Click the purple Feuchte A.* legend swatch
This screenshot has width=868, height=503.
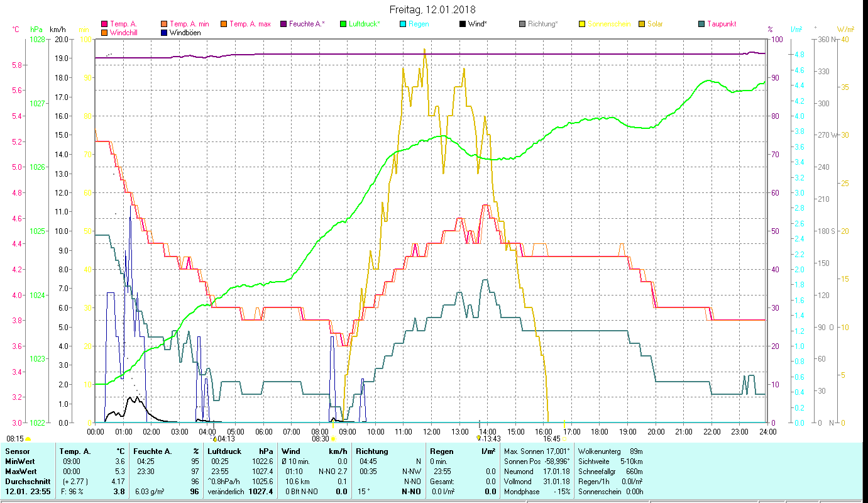click(283, 25)
